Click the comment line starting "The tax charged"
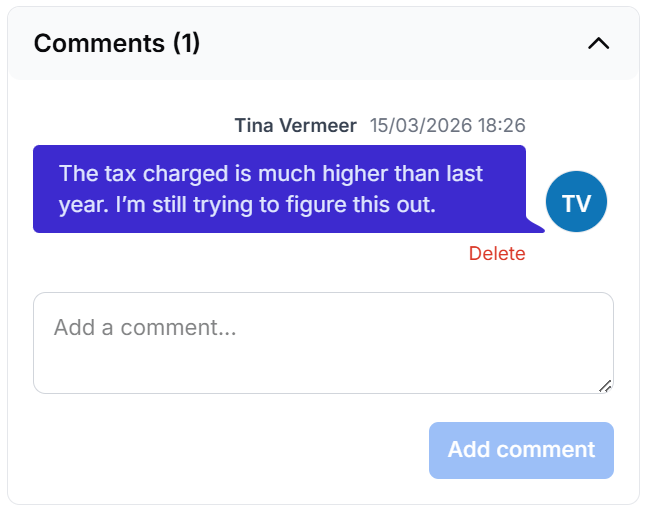 (271, 174)
